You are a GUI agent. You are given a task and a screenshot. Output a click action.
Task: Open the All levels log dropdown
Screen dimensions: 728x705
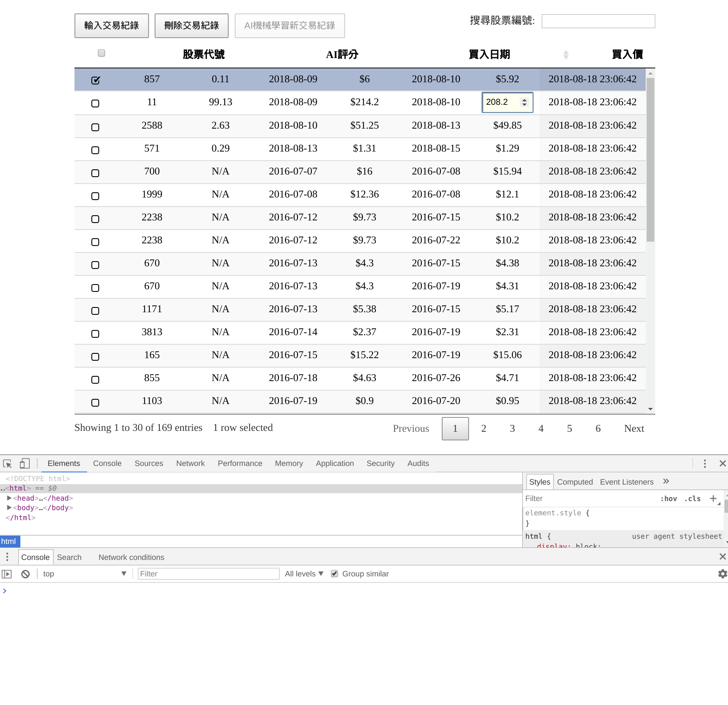304,574
